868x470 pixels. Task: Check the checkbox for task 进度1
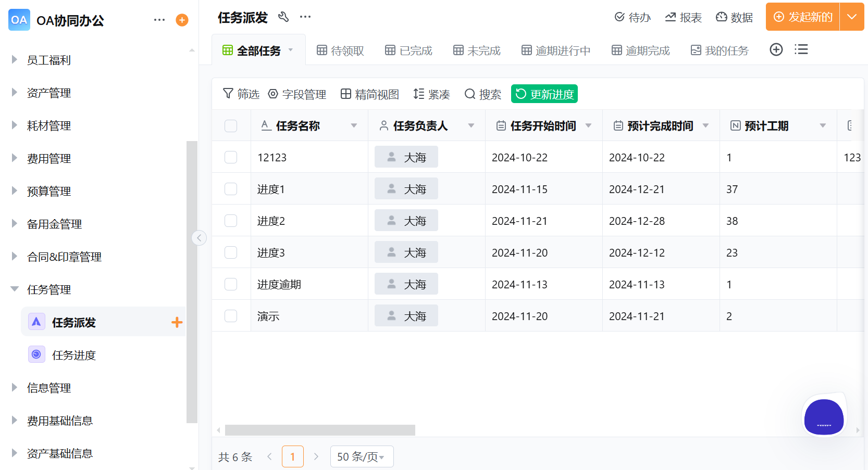click(x=231, y=188)
